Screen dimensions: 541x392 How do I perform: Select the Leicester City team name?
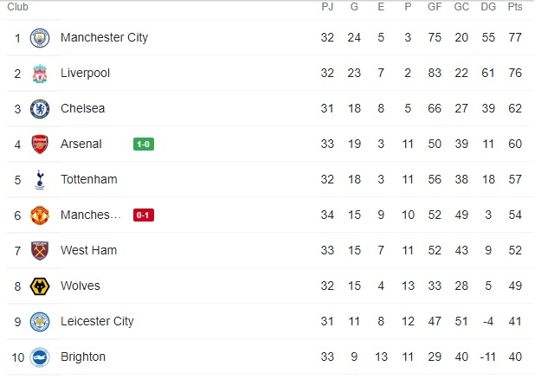(97, 322)
